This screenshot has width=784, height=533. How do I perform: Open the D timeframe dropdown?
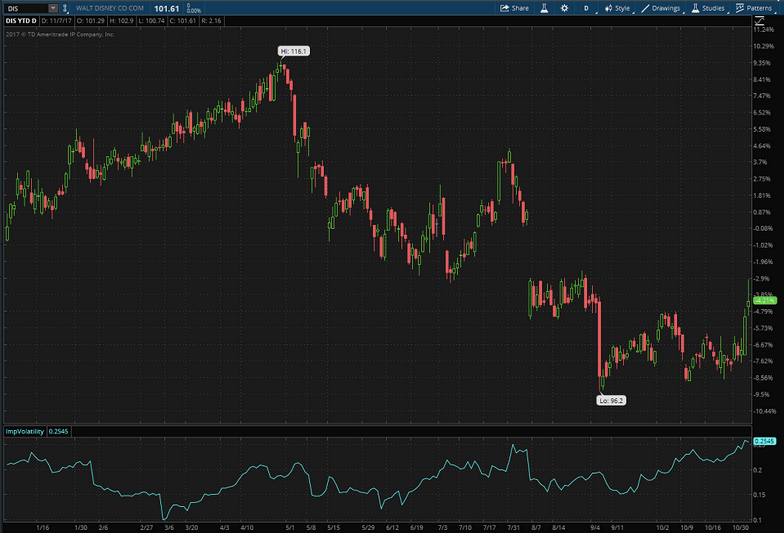tap(588, 8)
